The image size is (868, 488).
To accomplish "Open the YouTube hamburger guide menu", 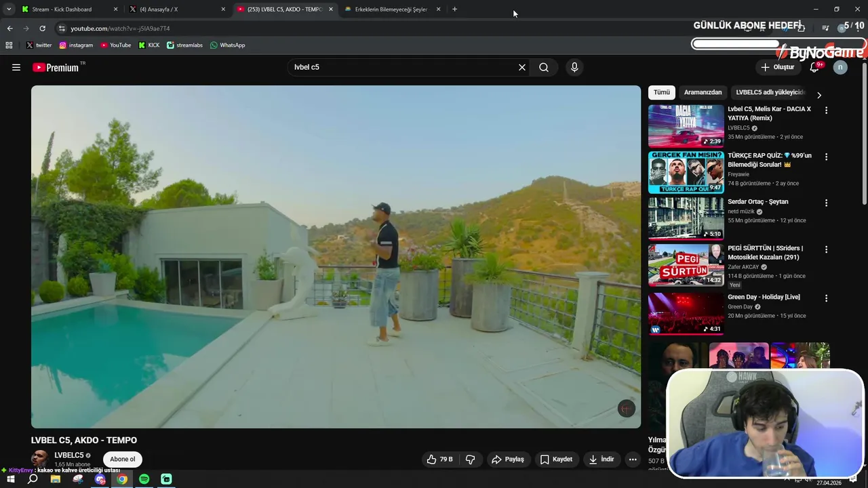I will tap(16, 67).
